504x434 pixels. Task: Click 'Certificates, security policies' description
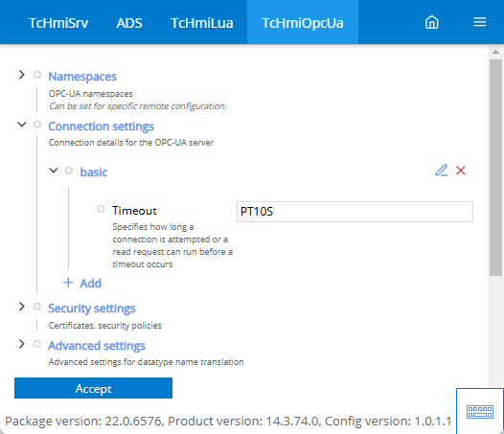105,326
